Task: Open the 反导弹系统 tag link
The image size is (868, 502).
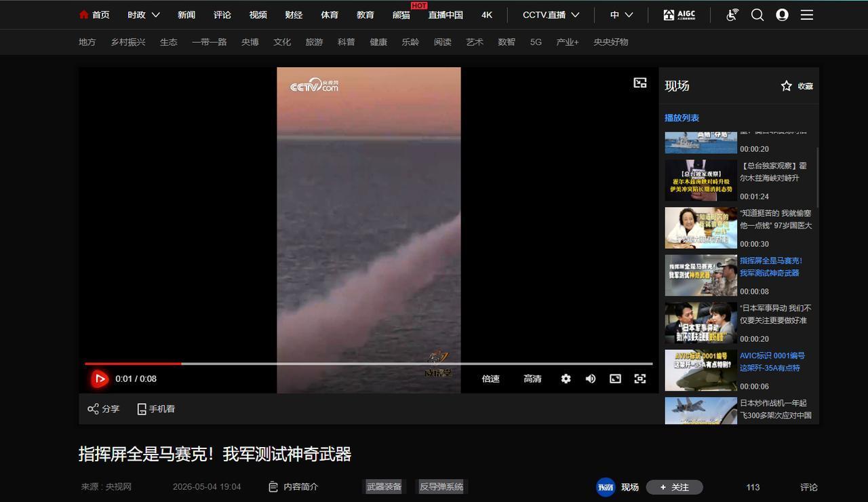Action: (x=441, y=486)
